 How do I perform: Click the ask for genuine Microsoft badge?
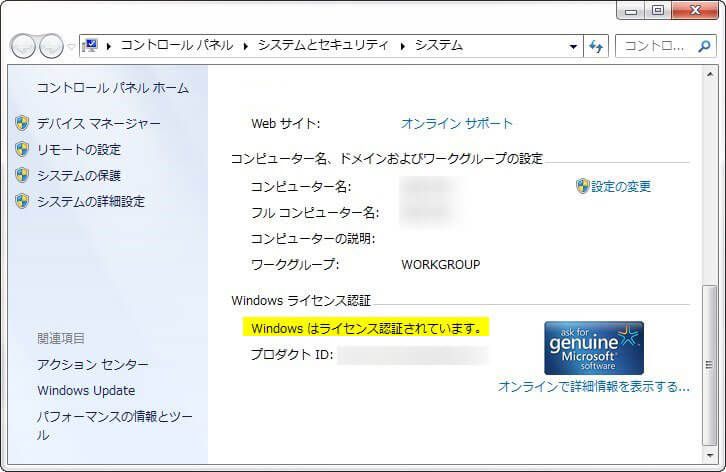click(x=594, y=348)
